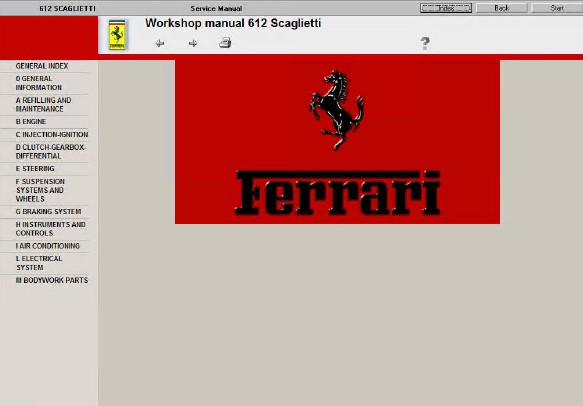Select G Braking System section
Screen dimensions: 583x406
click(48, 212)
